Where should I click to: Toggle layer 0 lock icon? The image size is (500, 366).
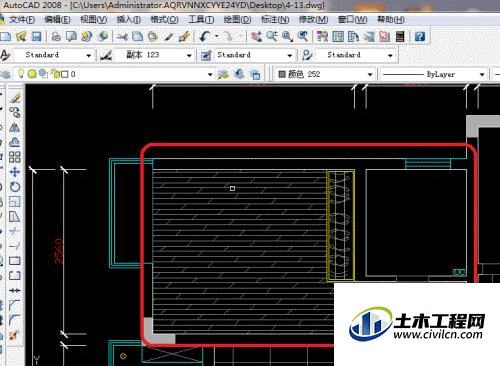click(55, 74)
